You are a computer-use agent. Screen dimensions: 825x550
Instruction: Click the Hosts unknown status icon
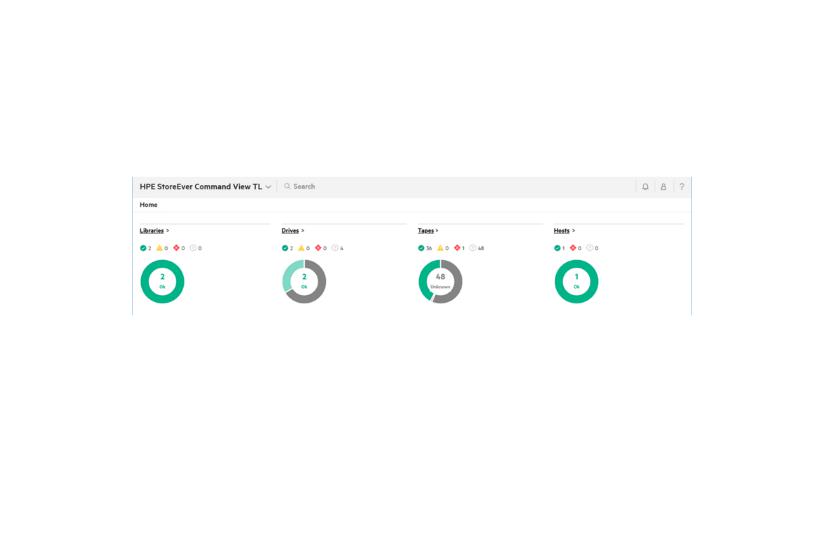pyautogui.click(x=590, y=248)
